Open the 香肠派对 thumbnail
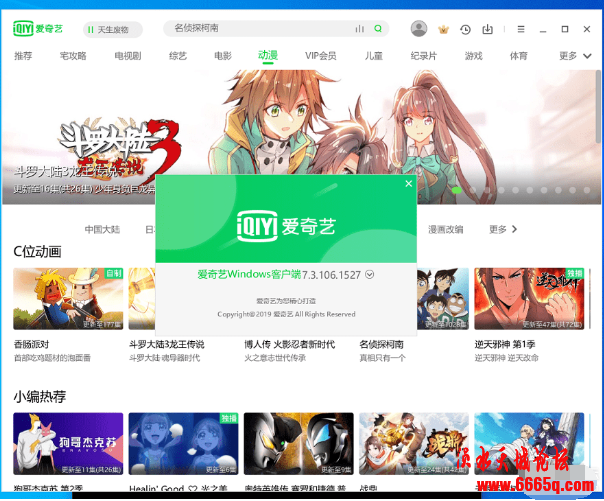The height and width of the screenshot is (501, 604). pos(68,299)
